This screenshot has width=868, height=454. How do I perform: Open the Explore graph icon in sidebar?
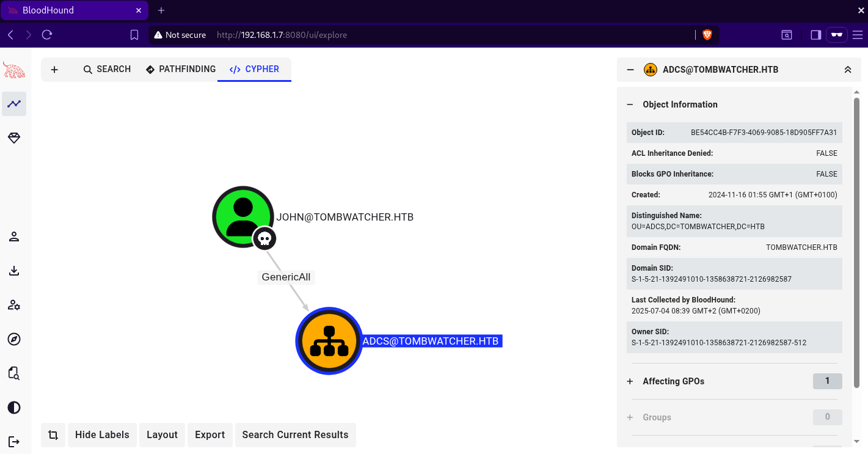coord(14,104)
